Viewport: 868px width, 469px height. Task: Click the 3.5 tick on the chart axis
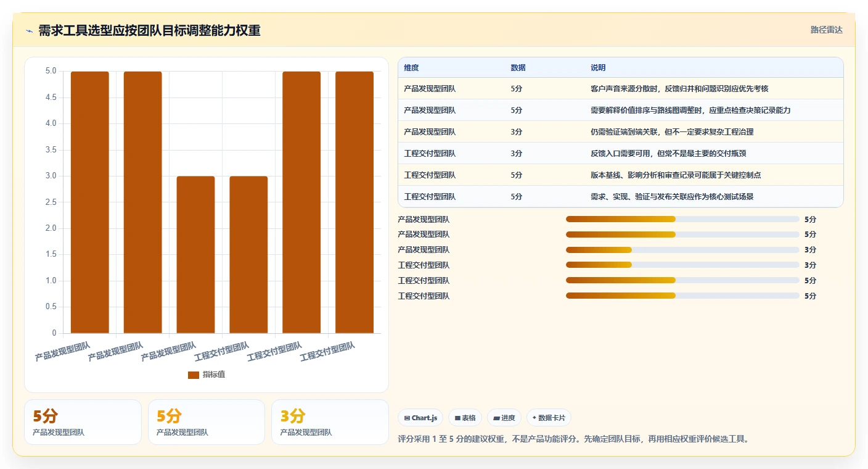pyautogui.click(x=51, y=150)
